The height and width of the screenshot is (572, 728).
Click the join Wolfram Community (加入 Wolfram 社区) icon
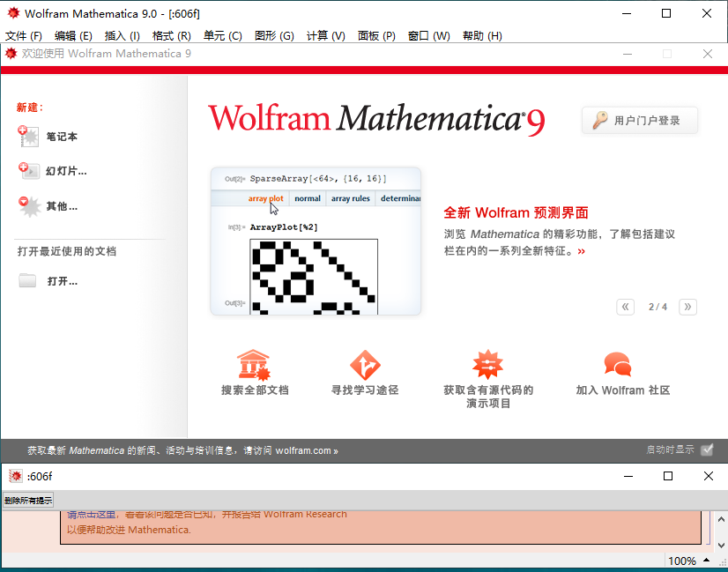coord(618,364)
